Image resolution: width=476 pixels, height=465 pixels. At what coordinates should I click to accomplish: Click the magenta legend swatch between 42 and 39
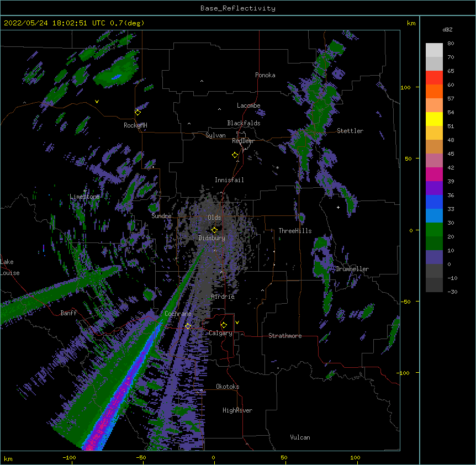[434, 175]
